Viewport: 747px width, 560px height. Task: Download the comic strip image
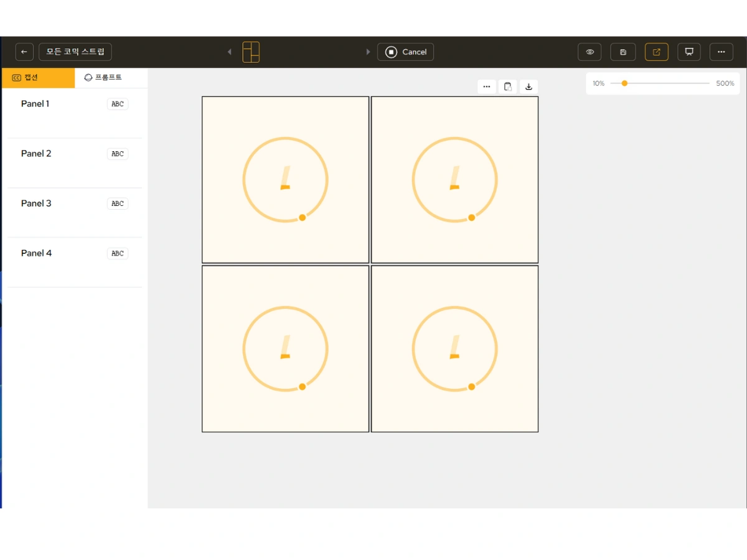[529, 86]
